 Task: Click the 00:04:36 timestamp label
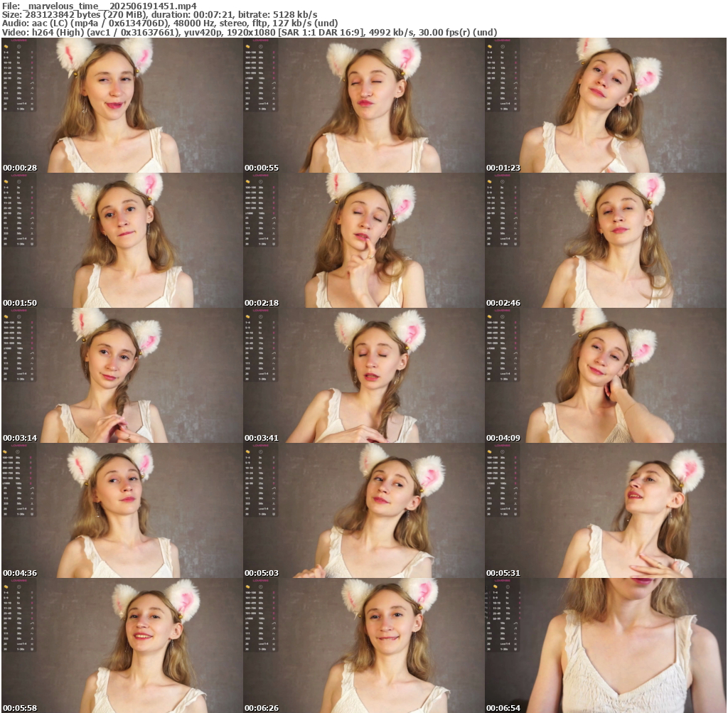20,573
